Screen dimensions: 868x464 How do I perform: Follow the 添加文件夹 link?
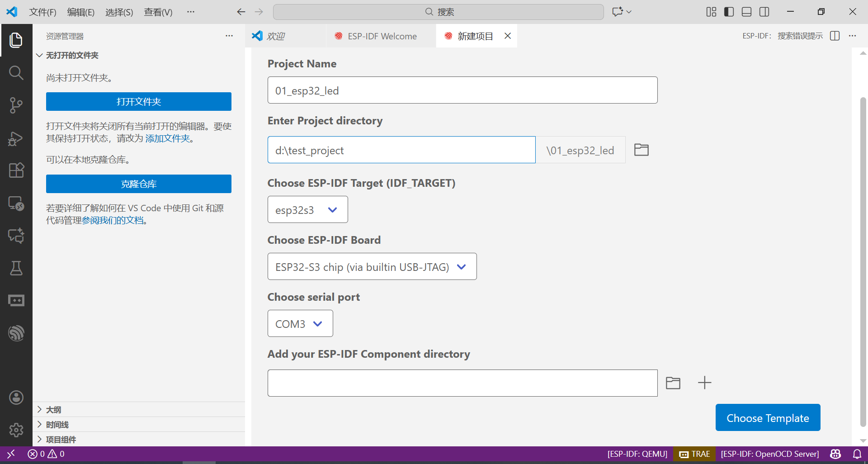(x=168, y=138)
